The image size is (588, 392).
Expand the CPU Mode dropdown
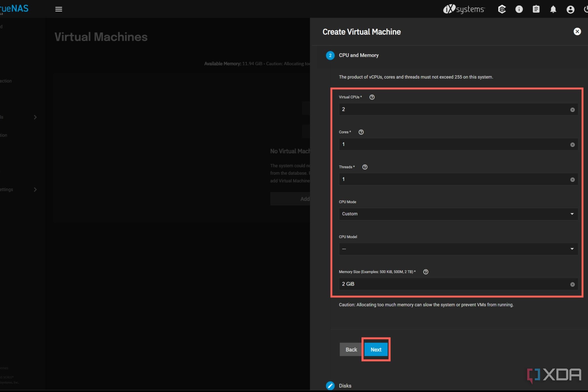[458, 213]
